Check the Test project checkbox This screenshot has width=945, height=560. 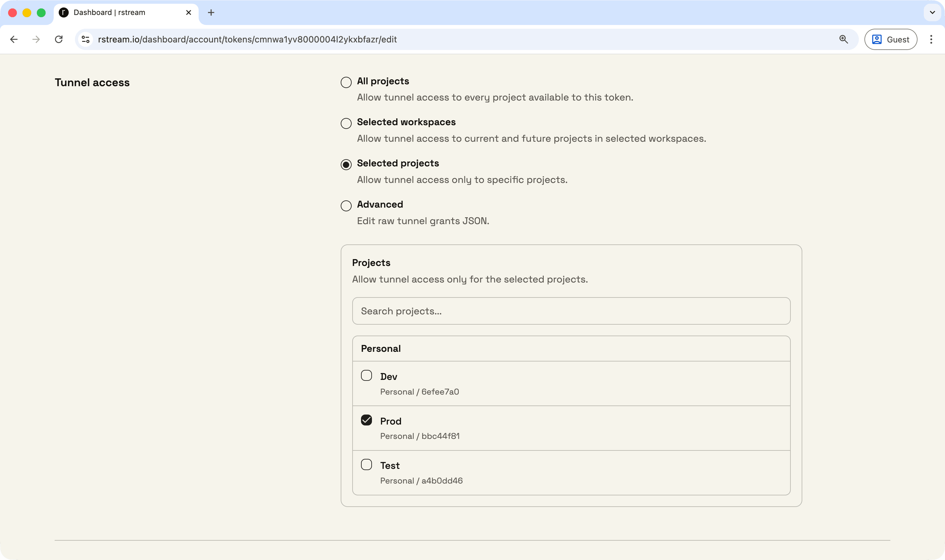click(366, 464)
